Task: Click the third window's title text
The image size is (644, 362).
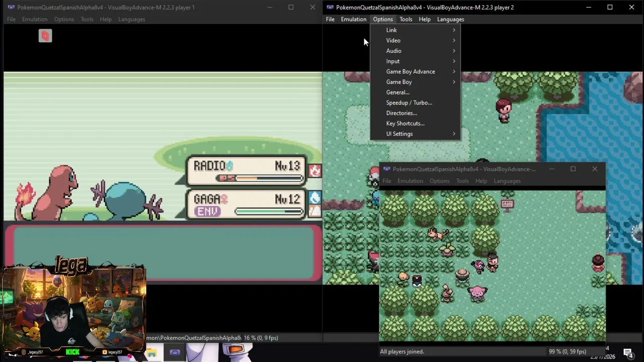Action: point(464,169)
